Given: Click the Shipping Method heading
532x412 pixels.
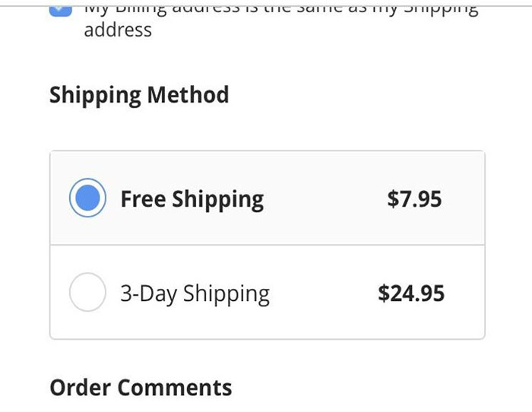Looking at the screenshot, I should click(139, 95).
